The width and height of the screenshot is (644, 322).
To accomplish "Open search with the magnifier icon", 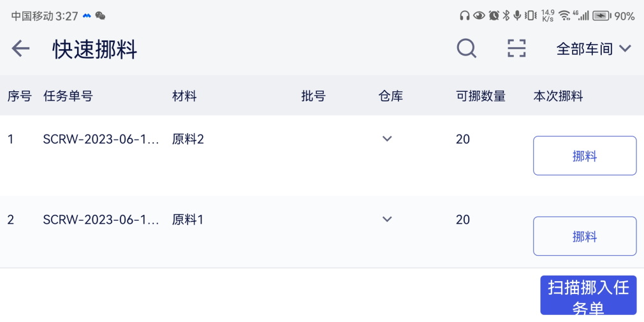I will [466, 48].
